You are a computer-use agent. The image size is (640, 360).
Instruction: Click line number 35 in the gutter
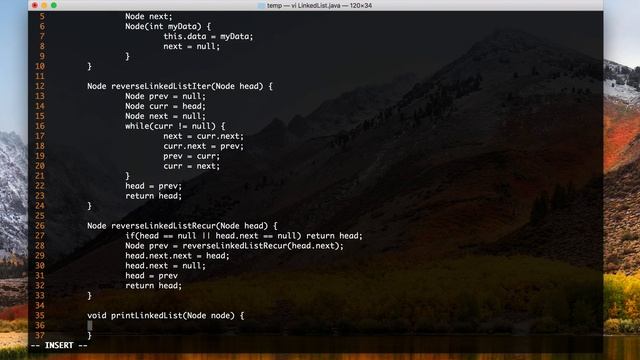click(x=40, y=316)
